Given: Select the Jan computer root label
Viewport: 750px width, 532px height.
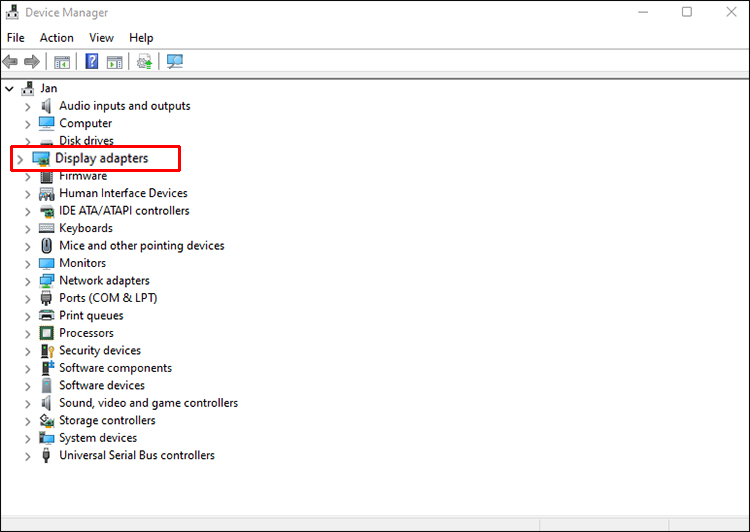Looking at the screenshot, I should coord(49,89).
